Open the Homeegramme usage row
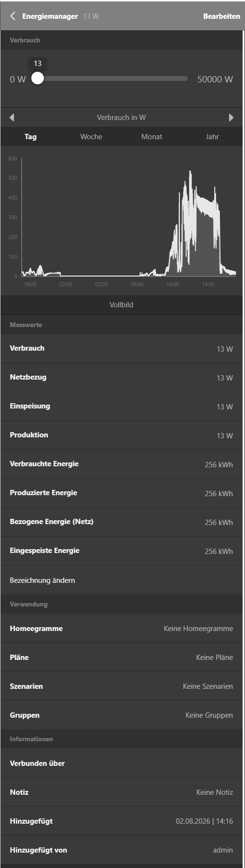 pos(121,628)
